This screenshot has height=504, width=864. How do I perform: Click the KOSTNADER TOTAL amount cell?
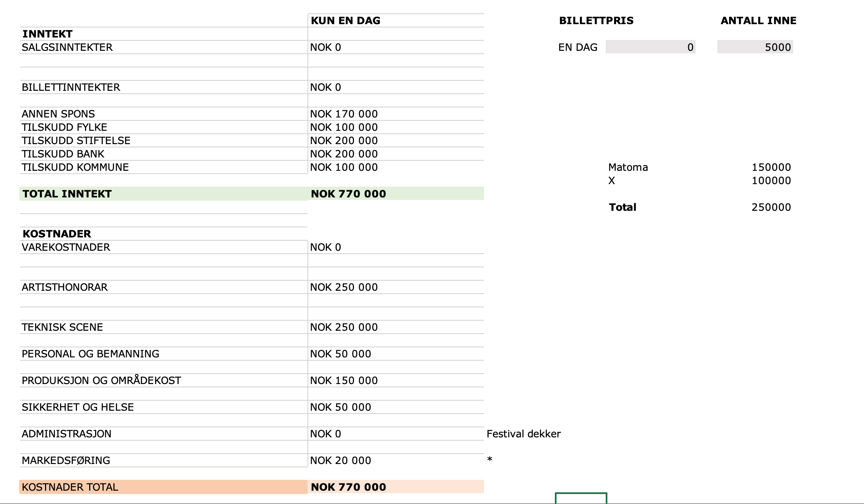click(395, 487)
